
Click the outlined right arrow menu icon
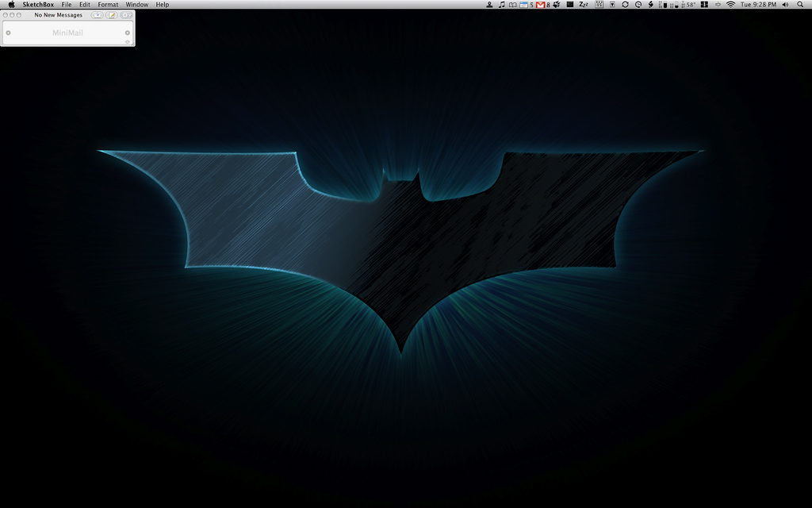718,4
